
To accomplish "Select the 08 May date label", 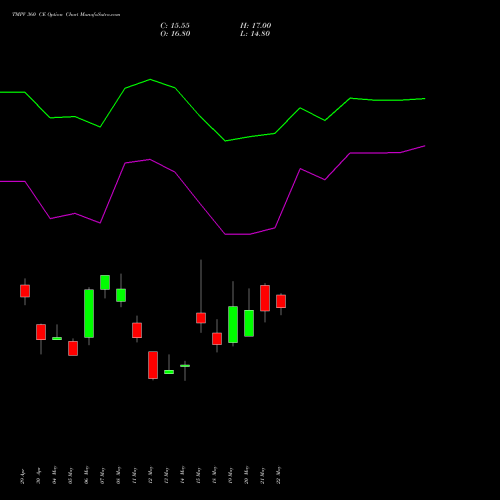I will coord(118,475).
